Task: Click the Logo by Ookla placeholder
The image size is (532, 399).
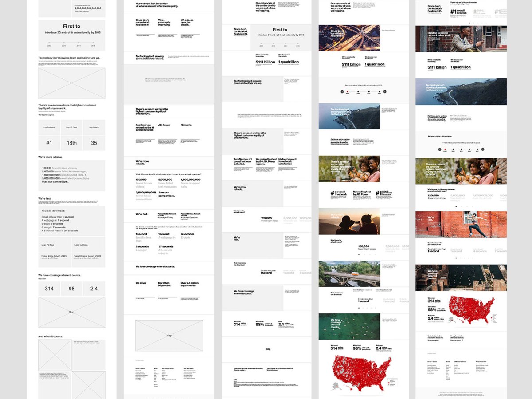Action: coord(88,245)
